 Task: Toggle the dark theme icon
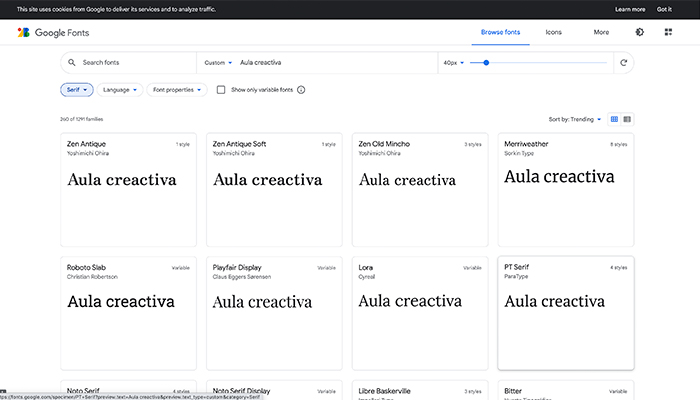tap(640, 32)
